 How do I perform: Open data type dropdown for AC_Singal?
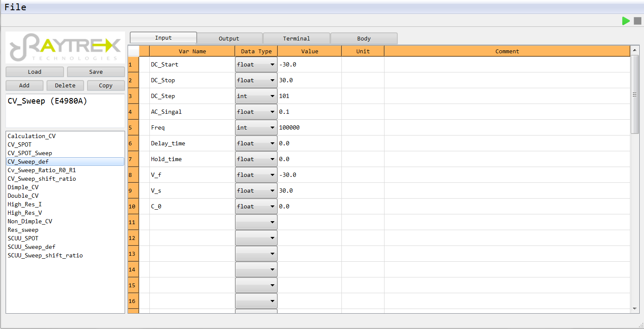pyautogui.click(x=256, y=112)
